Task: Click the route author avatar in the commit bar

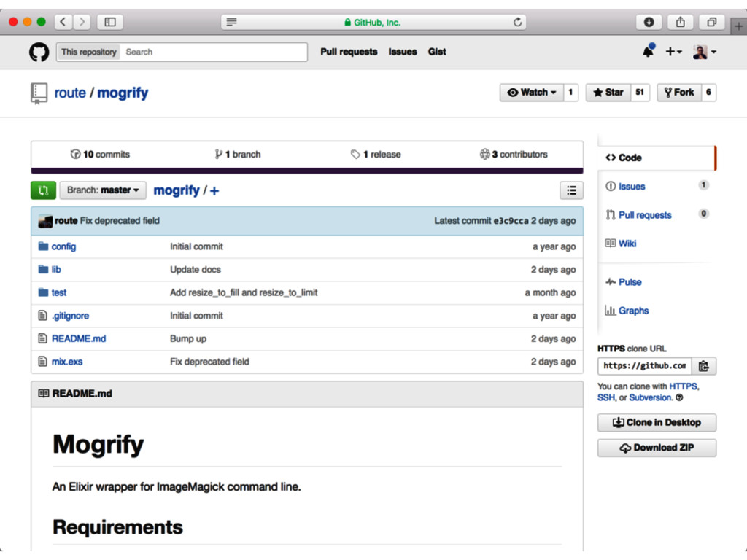Action: (45, 221)
